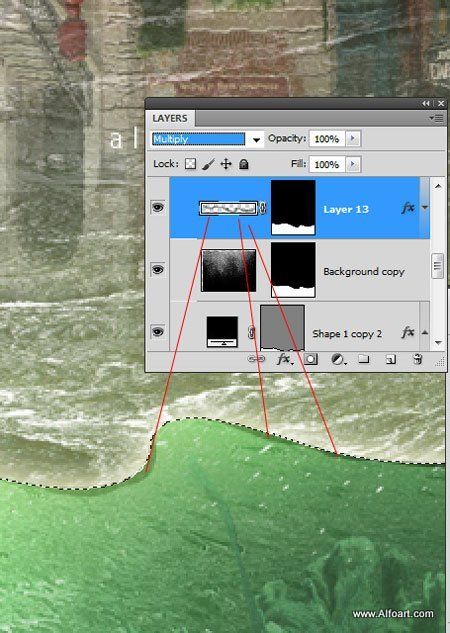
Task: Click the Opacity 100% field
Action: pos(327,139)
